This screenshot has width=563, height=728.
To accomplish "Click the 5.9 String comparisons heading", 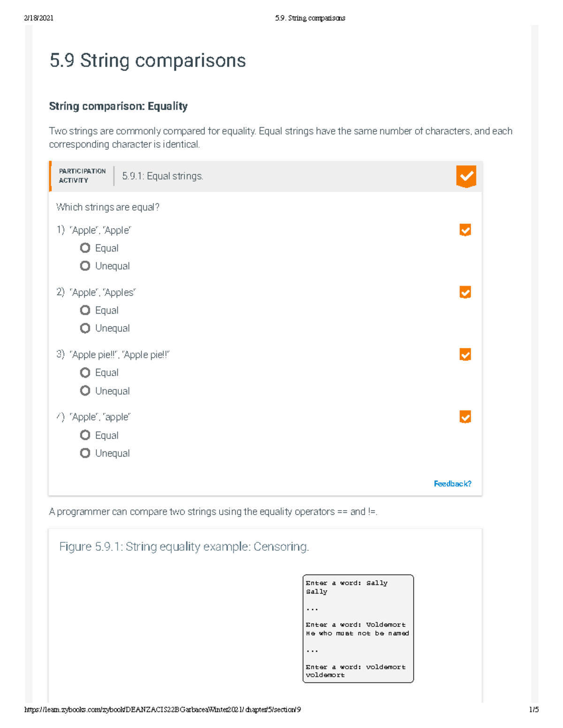I will 147,60.
